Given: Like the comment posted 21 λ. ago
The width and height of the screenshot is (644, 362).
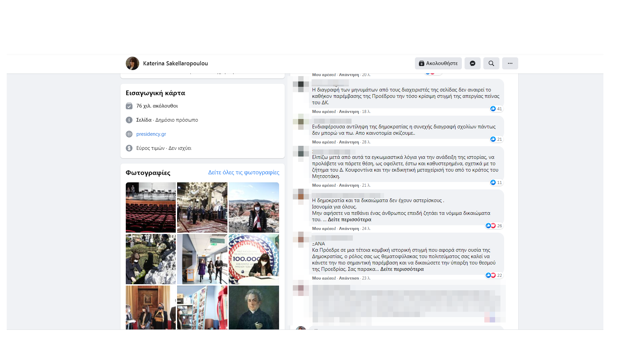Looking at the screenshot, I should [x=324, y=185].
